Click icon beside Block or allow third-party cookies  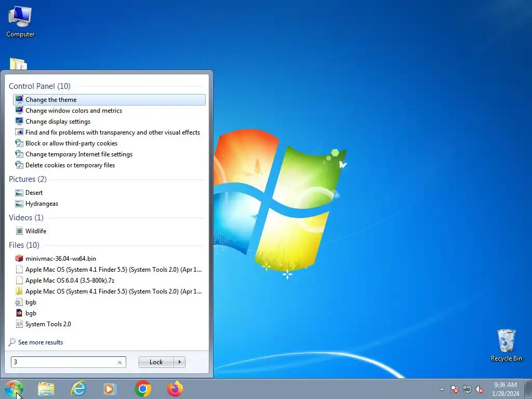click(x=19, y=143)
